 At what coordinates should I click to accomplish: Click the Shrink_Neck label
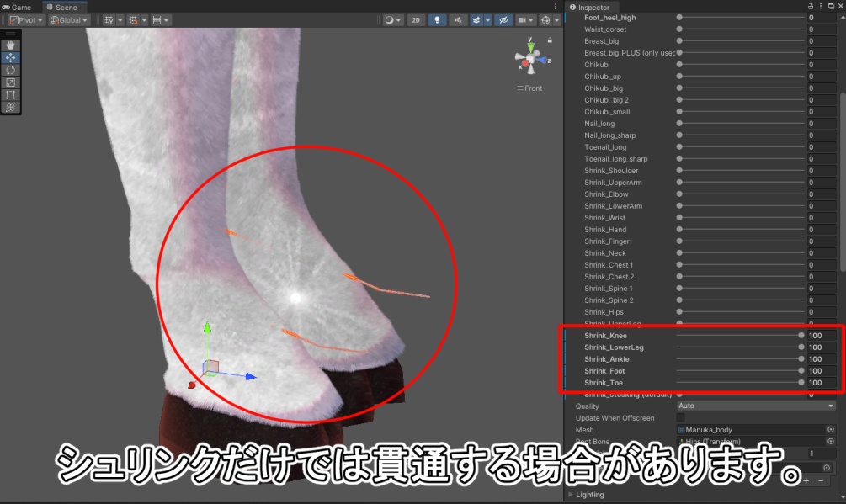click(x=604, y=252)
